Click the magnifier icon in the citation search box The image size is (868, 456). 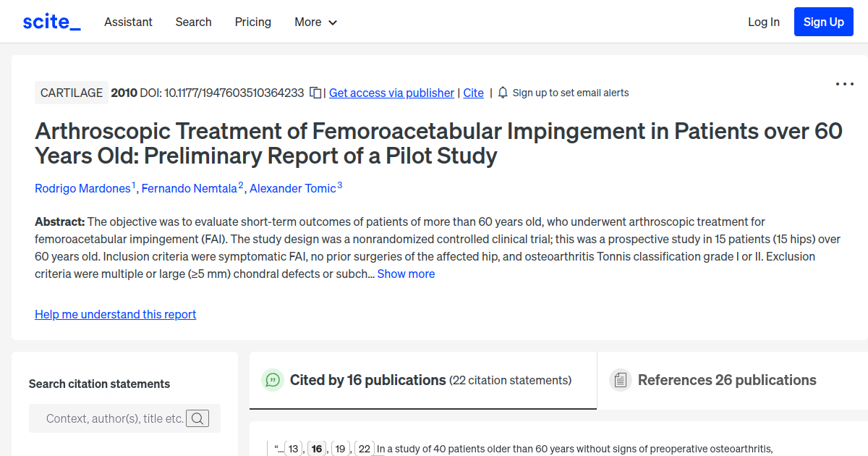tap(197, 418)
